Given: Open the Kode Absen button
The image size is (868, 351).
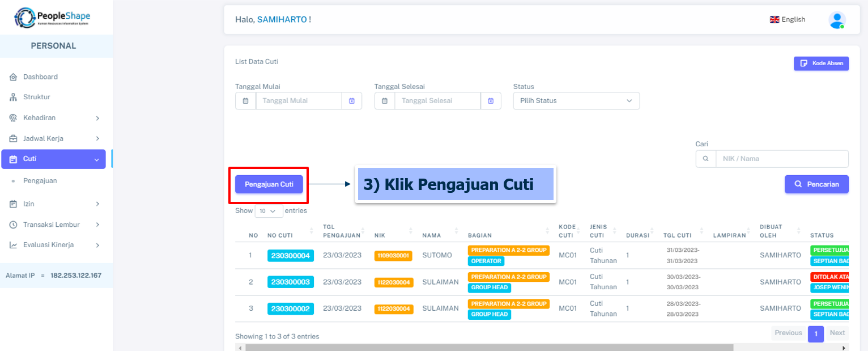Looking at the screenshot, I should coord(821,64).
